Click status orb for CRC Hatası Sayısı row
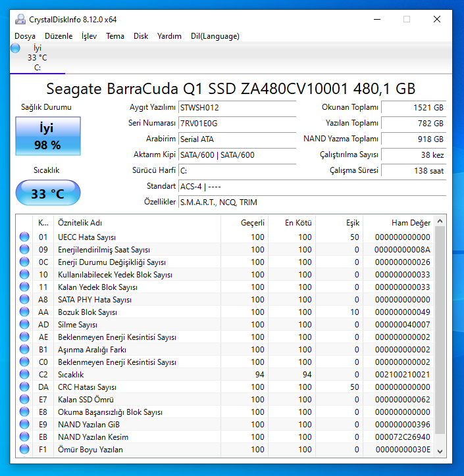The width and height of the screenshot is (464, 476). (x=24, y=387)
